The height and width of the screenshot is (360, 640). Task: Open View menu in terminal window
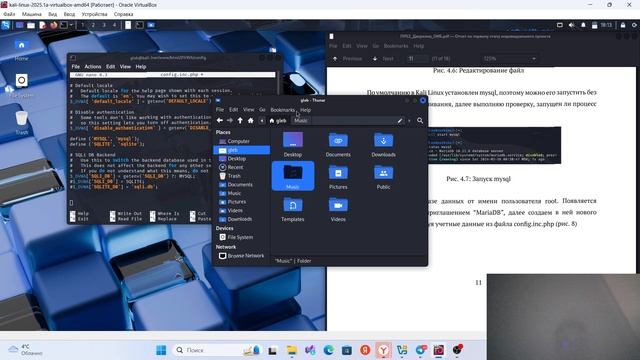click(x=125, y=67)
